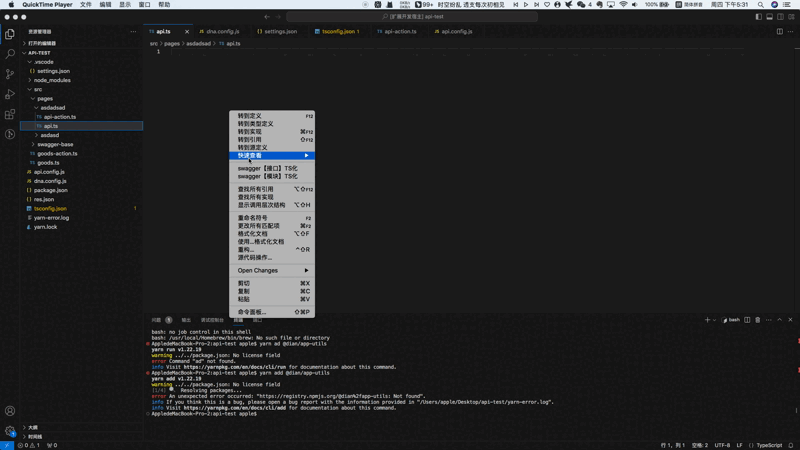The height and width of the screenshot is (450, 800).
Task: Add a new terminal with plus icon
Action: pos(707,320)
